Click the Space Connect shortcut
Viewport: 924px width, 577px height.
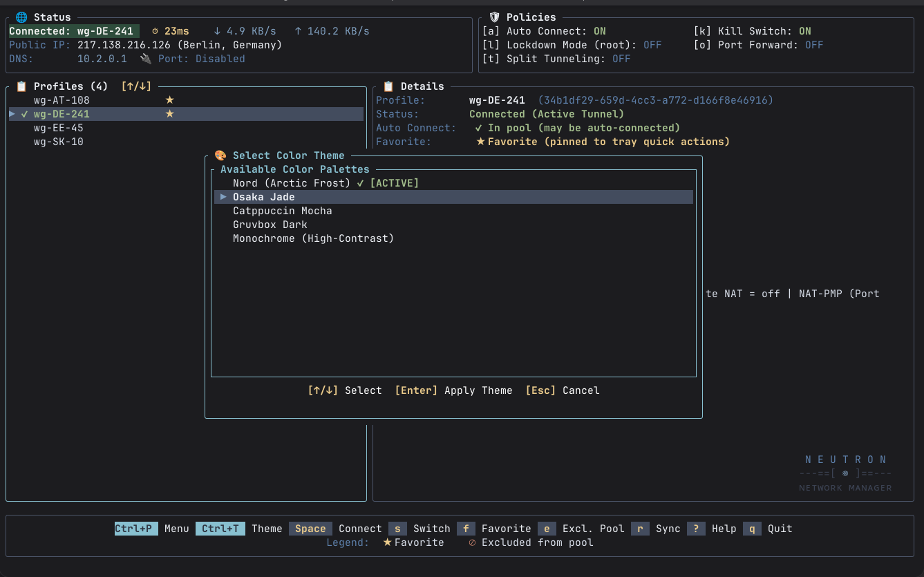tap(335, 529)
